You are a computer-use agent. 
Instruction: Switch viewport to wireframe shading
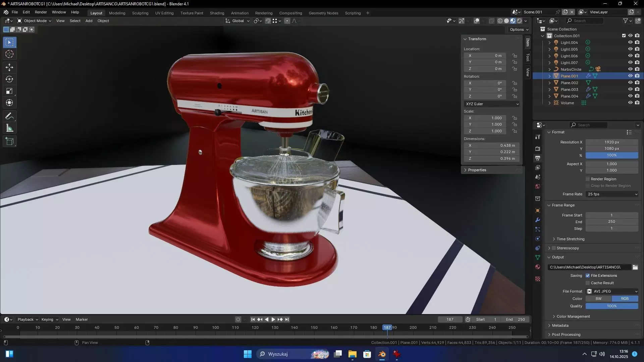point(500,21)
